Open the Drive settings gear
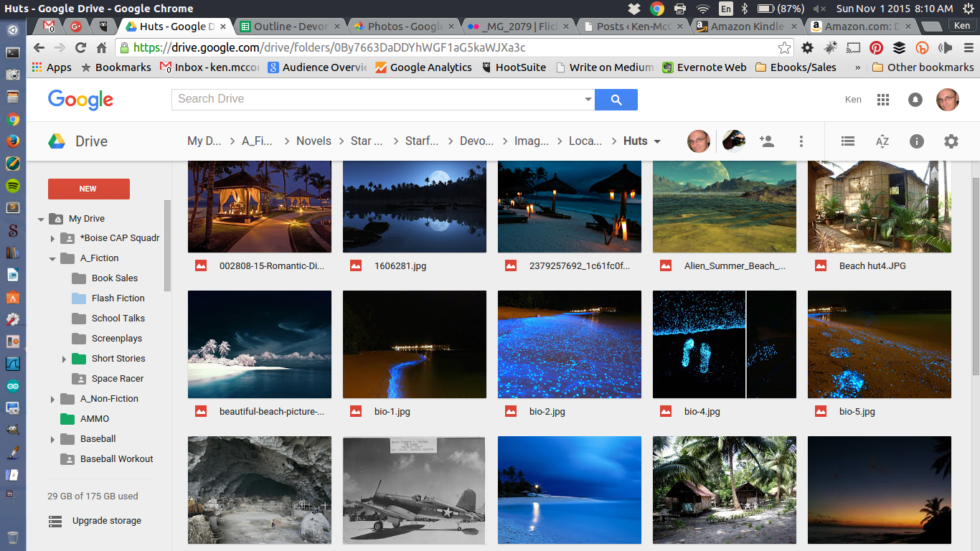The height and width of the screenshot is (551, 980). [x=951, y=141]
